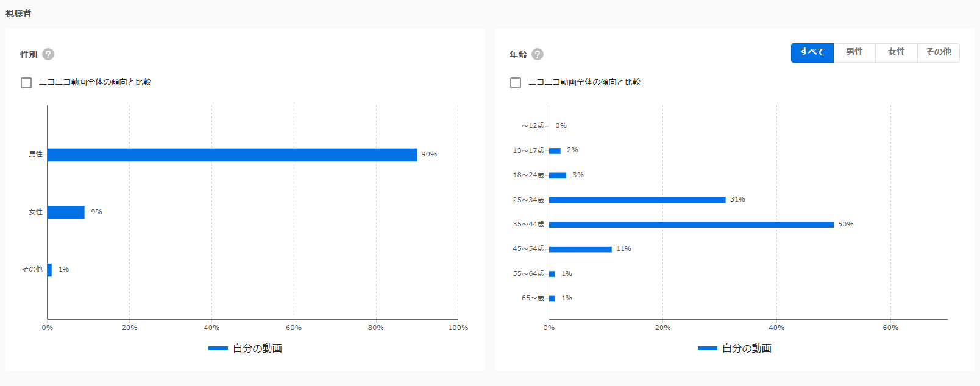Enable comparison checkbox in the 性別 panel
This screenshot has width=980, height=386.
coord(26,82)
